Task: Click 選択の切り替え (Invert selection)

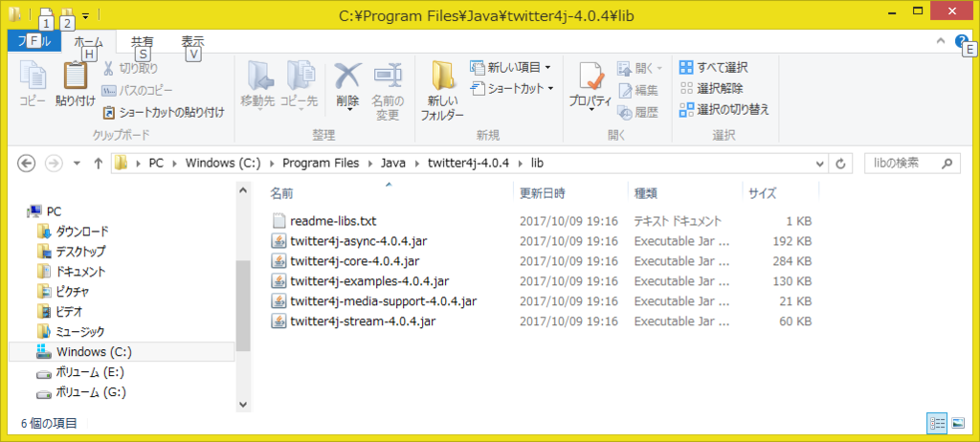Action: [x=724, y=110]
